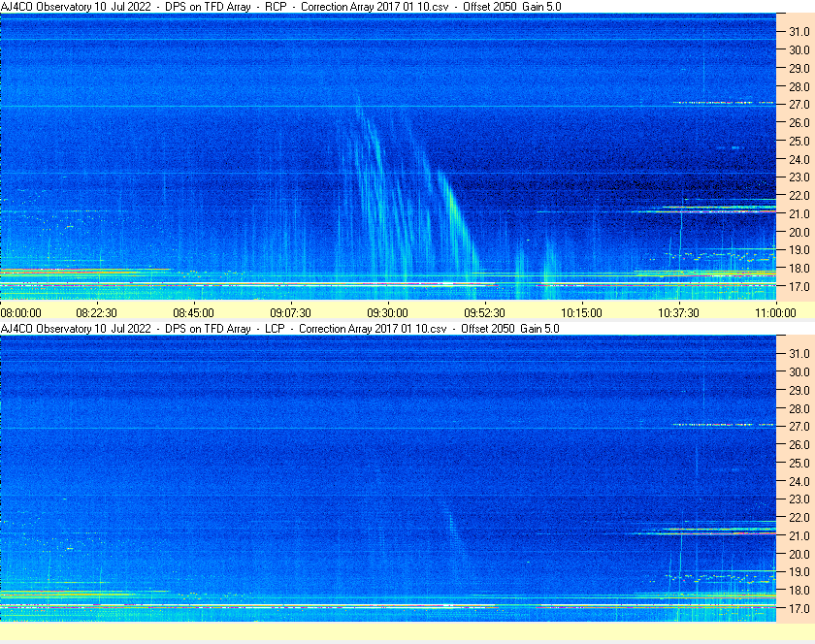Image resolution: width=815 pixels, height=644 pixels.
Task: Click the 31.0 frequency label on LCP plot
Action: pos(799,353)
